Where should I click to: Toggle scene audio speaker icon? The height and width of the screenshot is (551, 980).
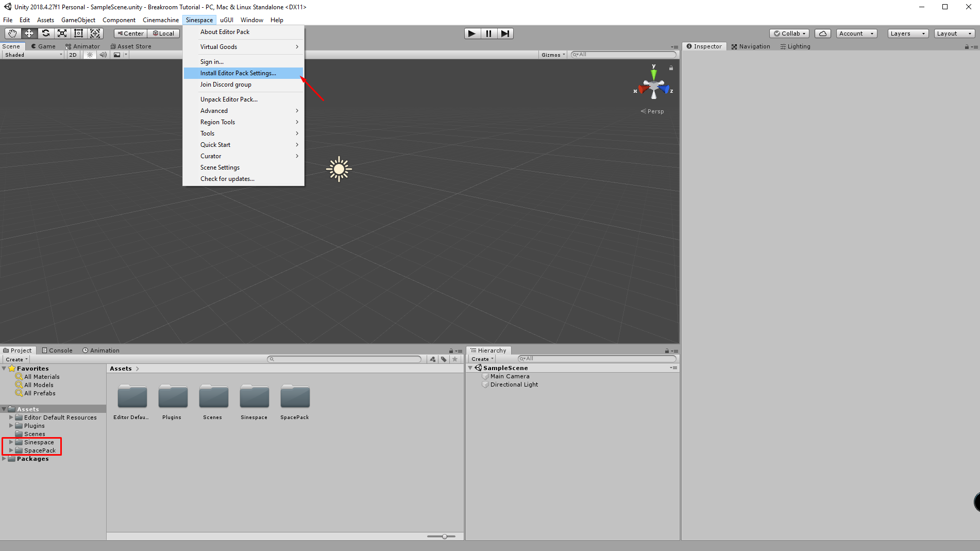click(x=103, y=55)
